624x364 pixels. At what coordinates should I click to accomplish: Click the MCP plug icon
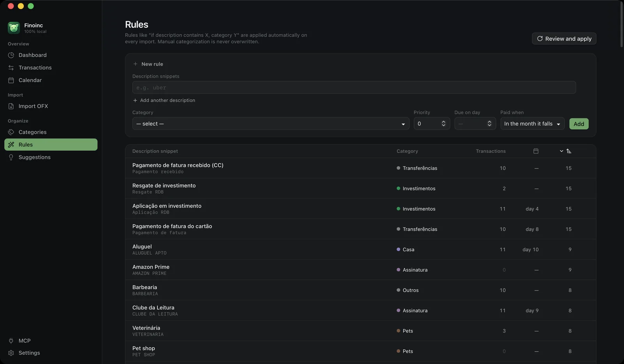pyautogui.click(x=11, y=341)
